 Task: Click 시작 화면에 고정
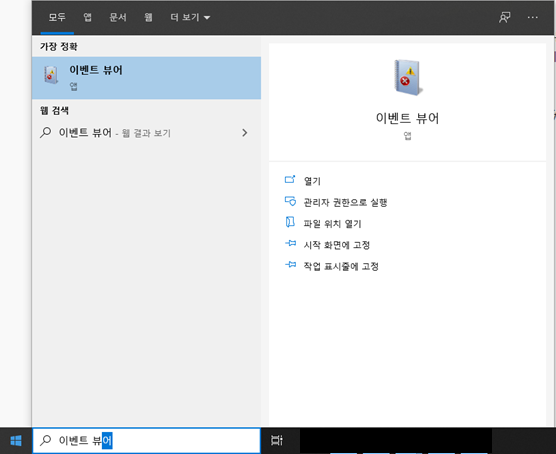[337, 245]
